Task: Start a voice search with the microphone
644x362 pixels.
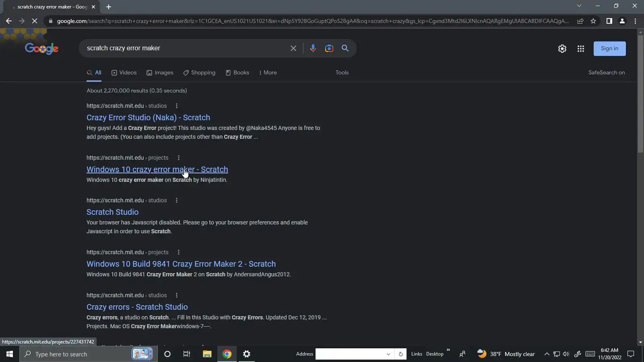Action: (313, 48)
